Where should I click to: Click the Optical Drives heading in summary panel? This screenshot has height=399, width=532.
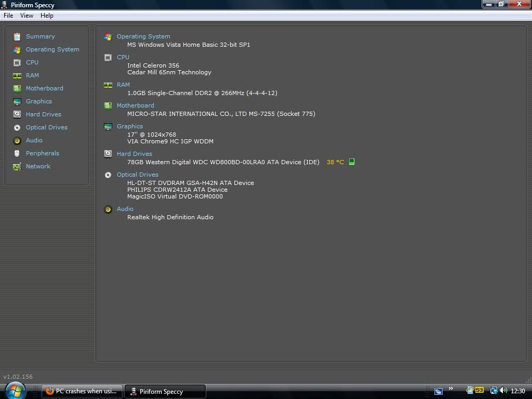pyautogui.click(x=137, y=175)
